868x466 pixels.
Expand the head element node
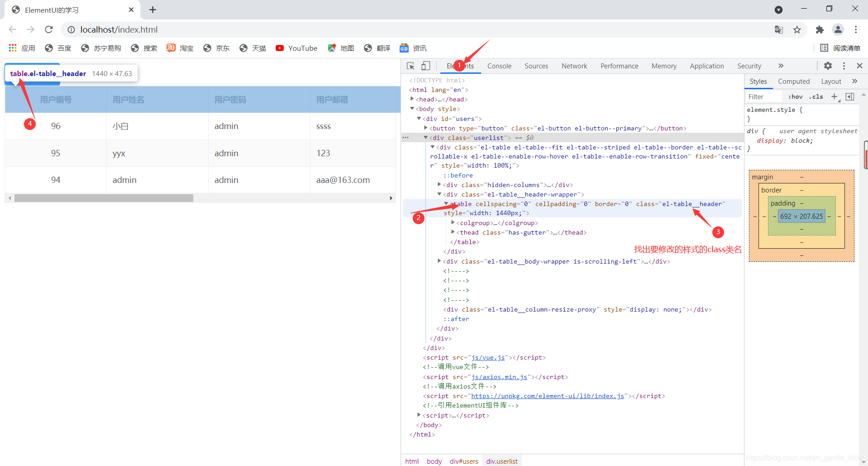(412, 99)
